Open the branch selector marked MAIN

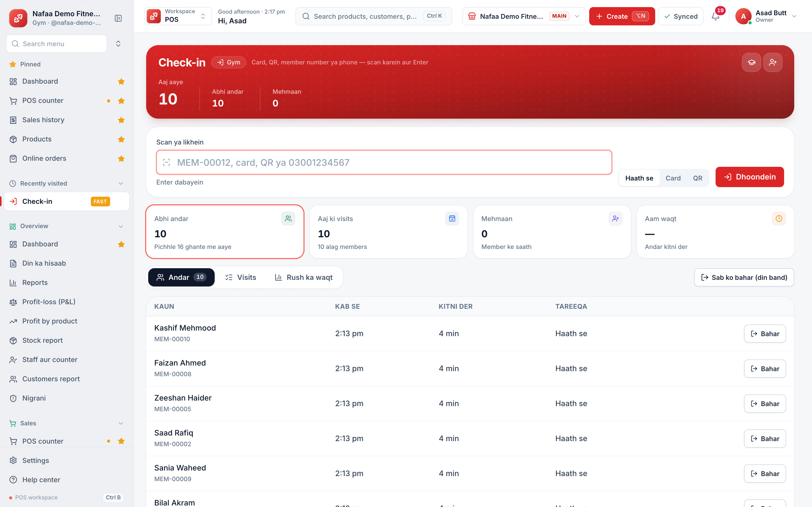click(524, 16)
